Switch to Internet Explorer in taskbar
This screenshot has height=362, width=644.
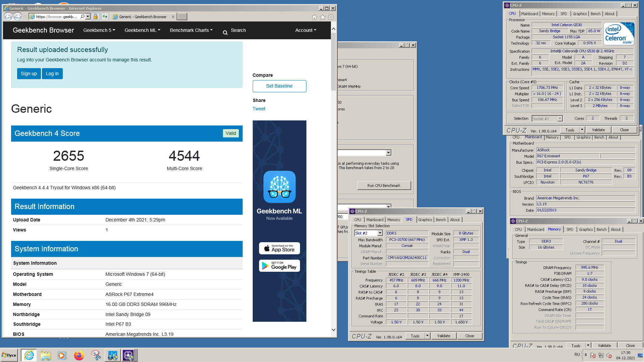[29, 355]
